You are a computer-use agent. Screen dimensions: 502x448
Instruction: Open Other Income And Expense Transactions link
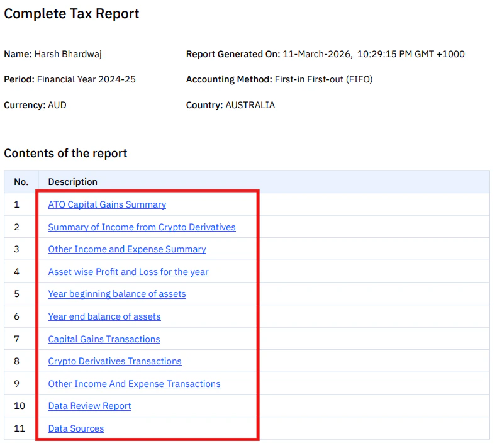click(x=134, y=384)
